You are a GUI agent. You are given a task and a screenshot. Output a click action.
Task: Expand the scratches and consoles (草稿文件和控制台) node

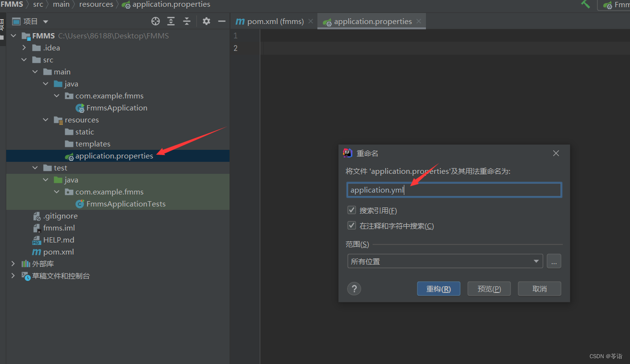(x=13, y=276)
